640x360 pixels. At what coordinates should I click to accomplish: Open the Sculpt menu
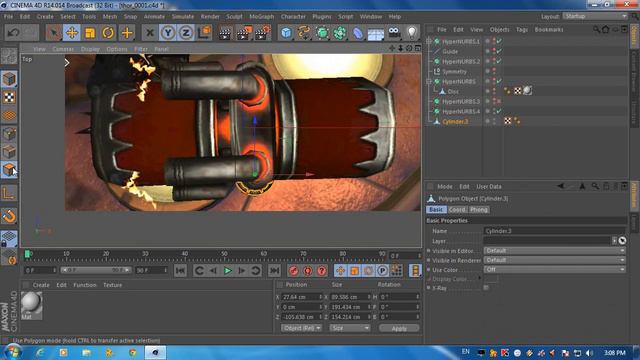pos(234,17)
